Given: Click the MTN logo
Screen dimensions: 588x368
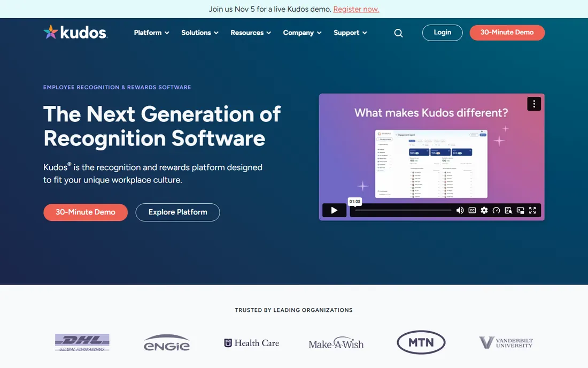Looking at the screenshot, I should (421, 342).
